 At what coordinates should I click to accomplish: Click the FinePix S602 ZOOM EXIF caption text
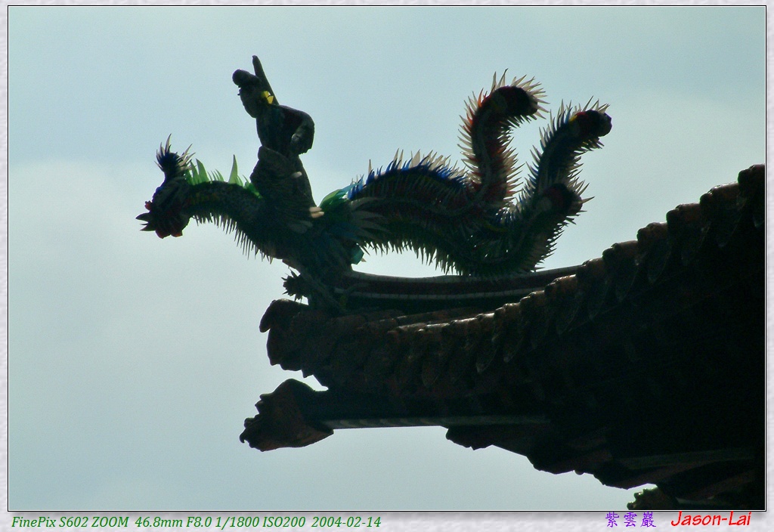(196, 521)
